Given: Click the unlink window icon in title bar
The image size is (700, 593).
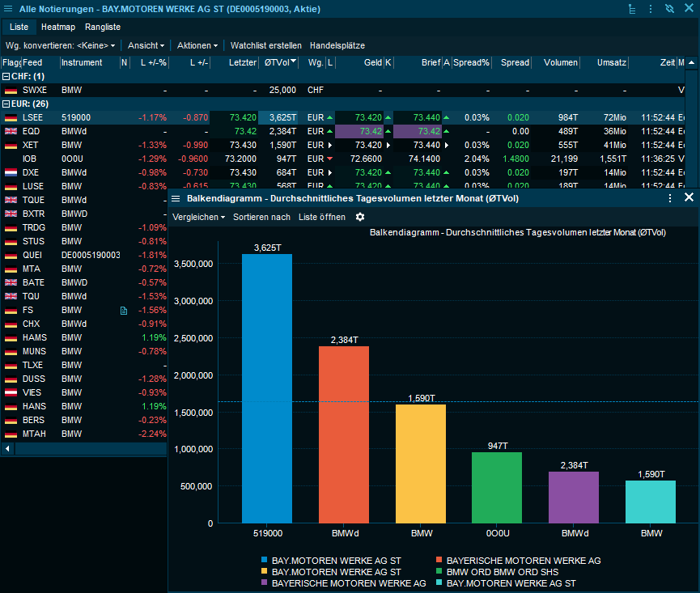Looking at the screenshot, I should coord(669,9).
